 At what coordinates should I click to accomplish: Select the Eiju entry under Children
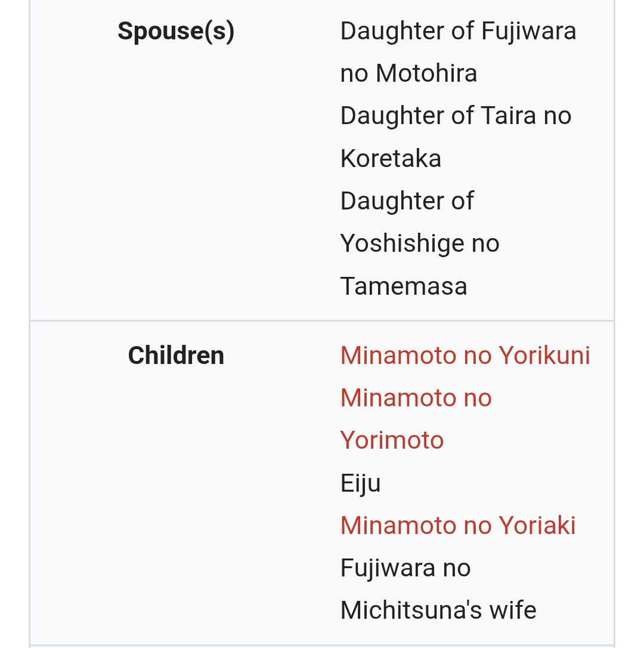coord(360,483)
